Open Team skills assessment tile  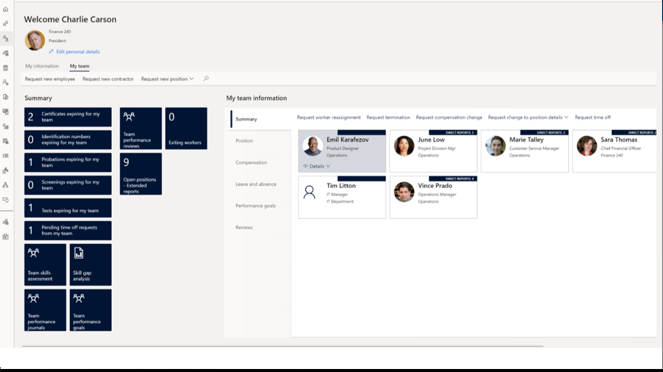45,265
